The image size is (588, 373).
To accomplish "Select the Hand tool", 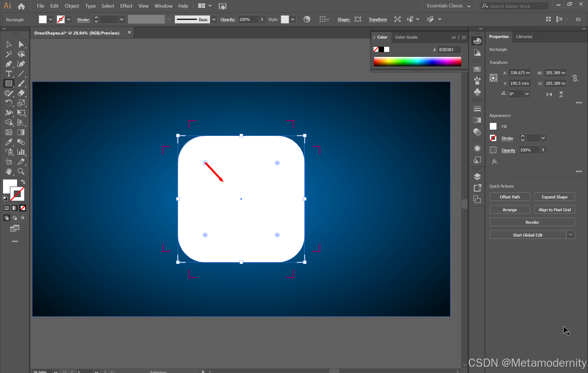I will pos(8,171).
